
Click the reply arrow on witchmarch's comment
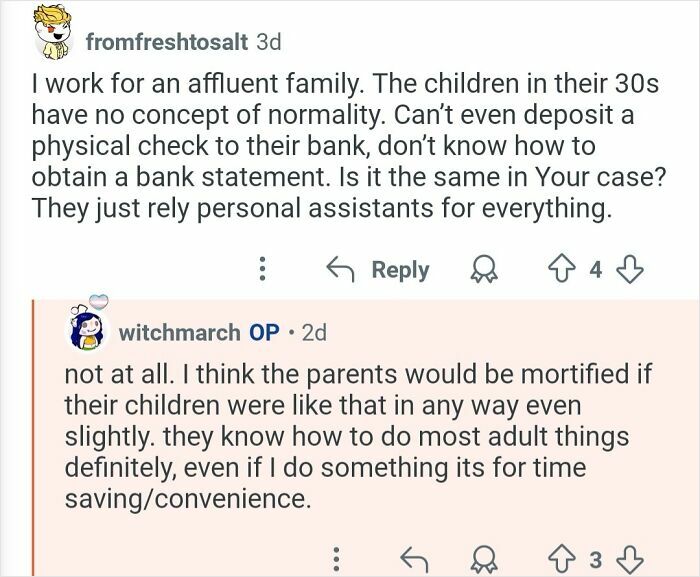coord(415,559)
